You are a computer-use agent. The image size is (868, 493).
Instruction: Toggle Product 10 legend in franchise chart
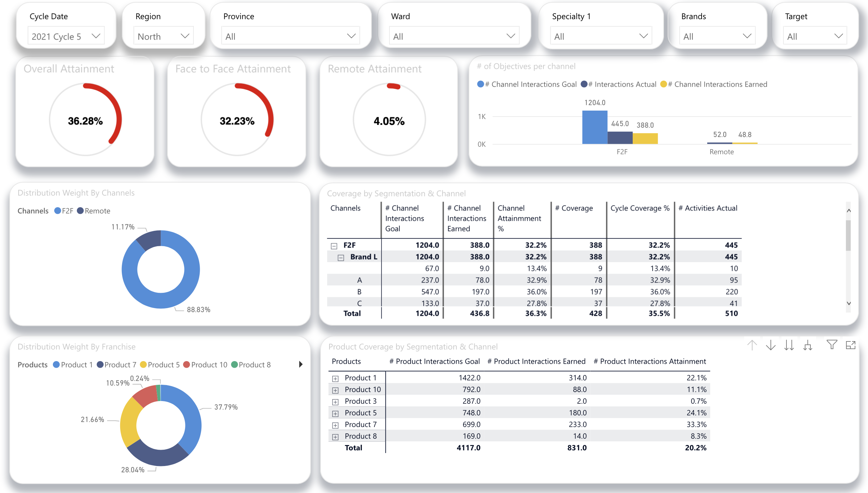coord(186,365)
